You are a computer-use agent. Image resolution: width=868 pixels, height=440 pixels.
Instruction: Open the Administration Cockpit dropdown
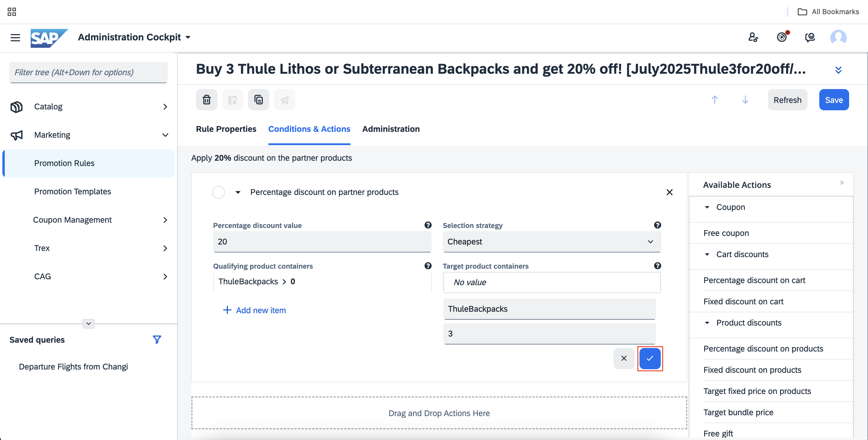point(188,37)
